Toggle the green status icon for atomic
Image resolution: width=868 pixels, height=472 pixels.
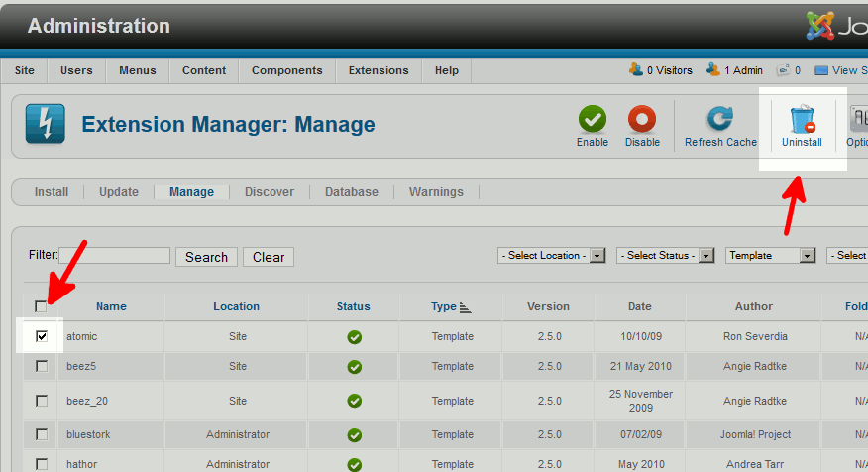tap(354, 337)
